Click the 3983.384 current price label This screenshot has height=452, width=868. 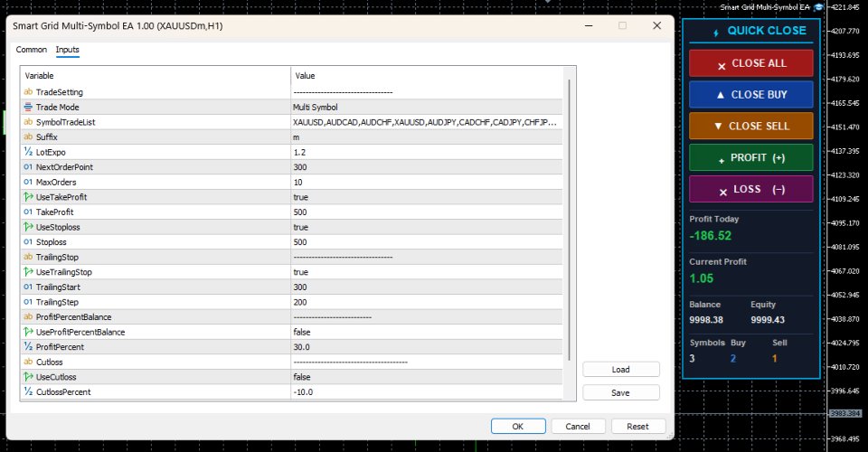pos(845,413)
